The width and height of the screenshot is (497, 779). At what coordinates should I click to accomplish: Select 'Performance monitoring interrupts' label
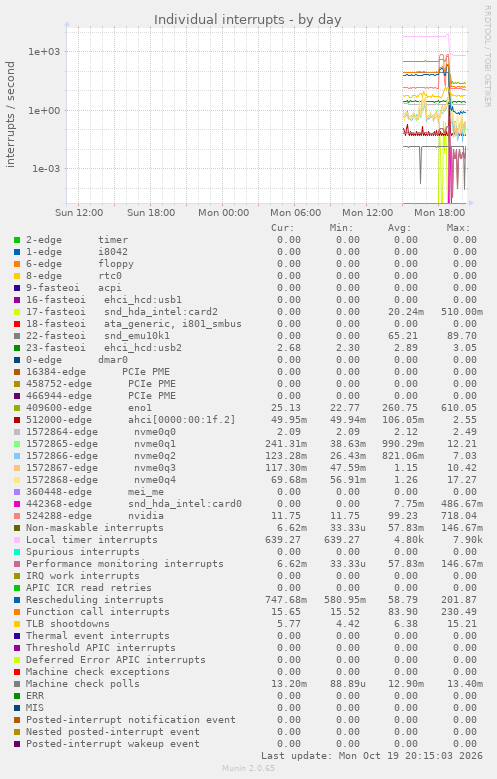[125, 564]
